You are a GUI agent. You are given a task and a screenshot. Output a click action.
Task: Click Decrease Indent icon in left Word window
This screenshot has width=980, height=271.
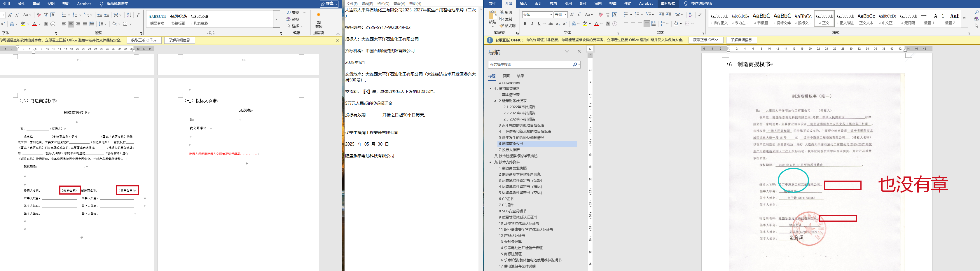click(x=100, y=15)
